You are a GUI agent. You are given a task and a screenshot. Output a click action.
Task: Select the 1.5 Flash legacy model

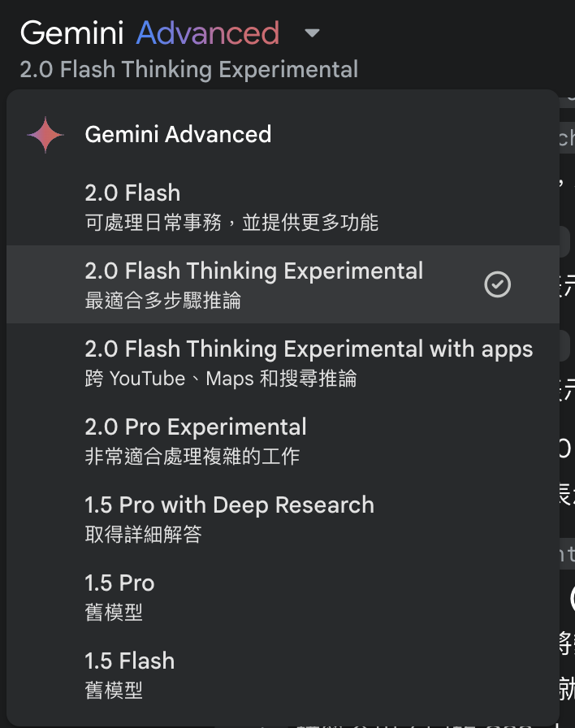click(129, 661)
